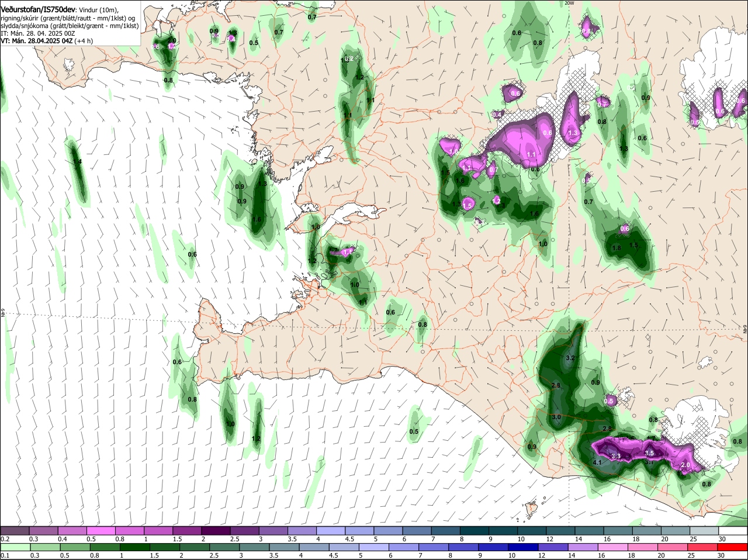Click the 1.8 rain value on the eastern map
Screen dimensions: 748x560
click(616, 248)
